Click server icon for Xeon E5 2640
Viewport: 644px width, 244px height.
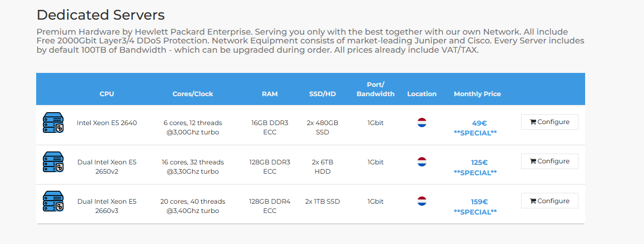(53, 123)
